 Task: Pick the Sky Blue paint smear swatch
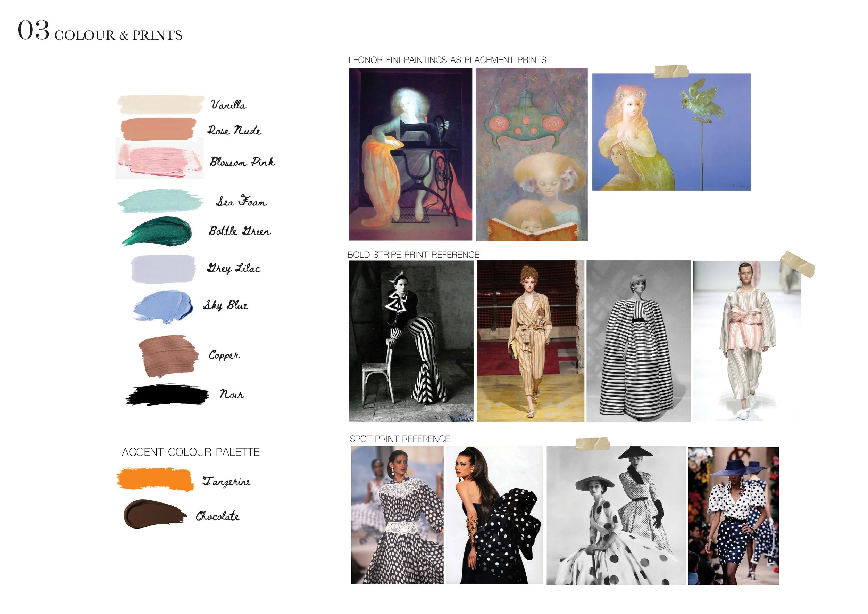coord(163,306)
